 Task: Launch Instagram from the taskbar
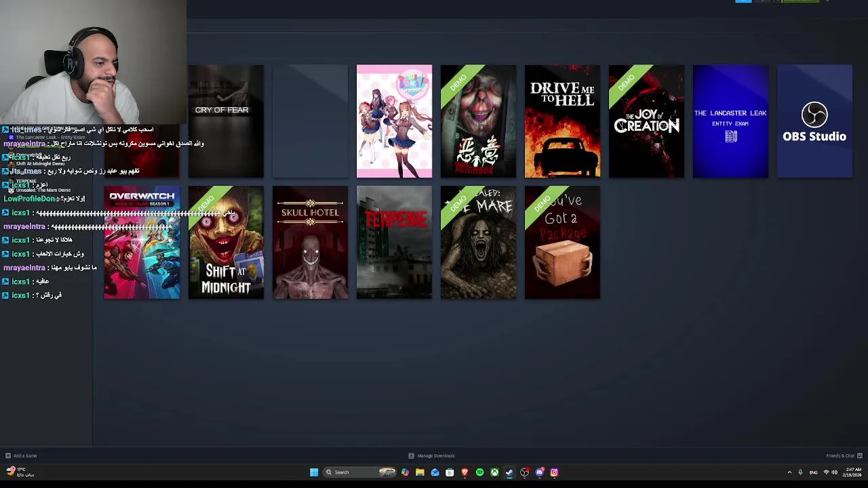click(554, 472)
